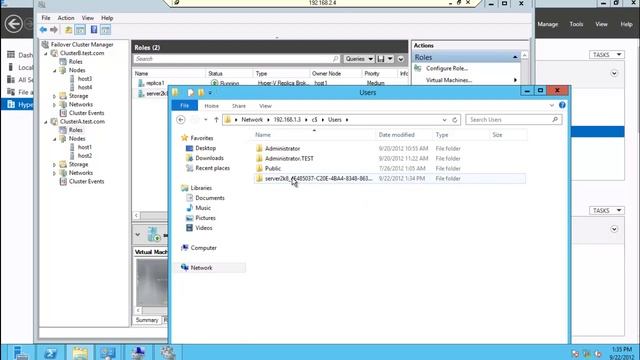Expand Networks under ClusterB.test.com
The height and width of the screenshot is (360, 640).
(54, 105)
